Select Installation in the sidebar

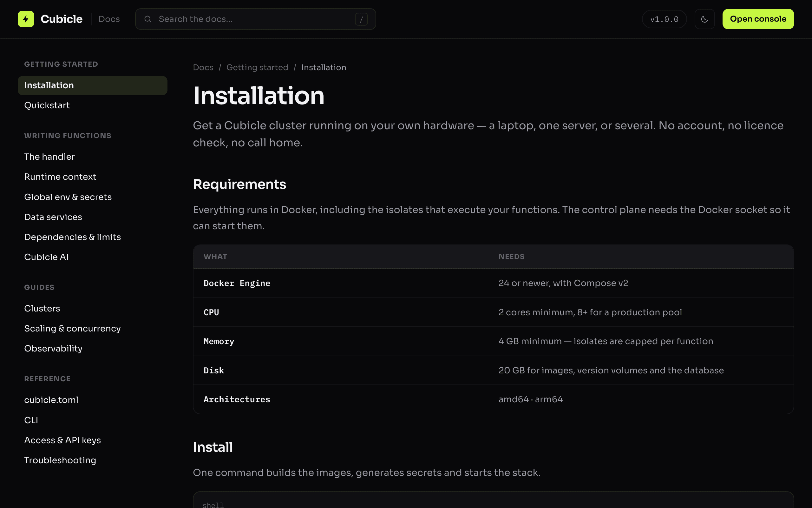tap(92, 85)
